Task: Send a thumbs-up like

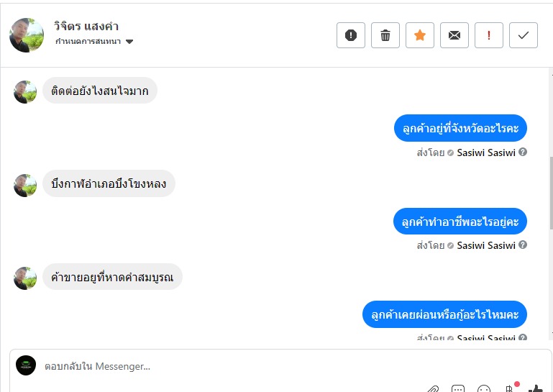Action: (536, 388)
